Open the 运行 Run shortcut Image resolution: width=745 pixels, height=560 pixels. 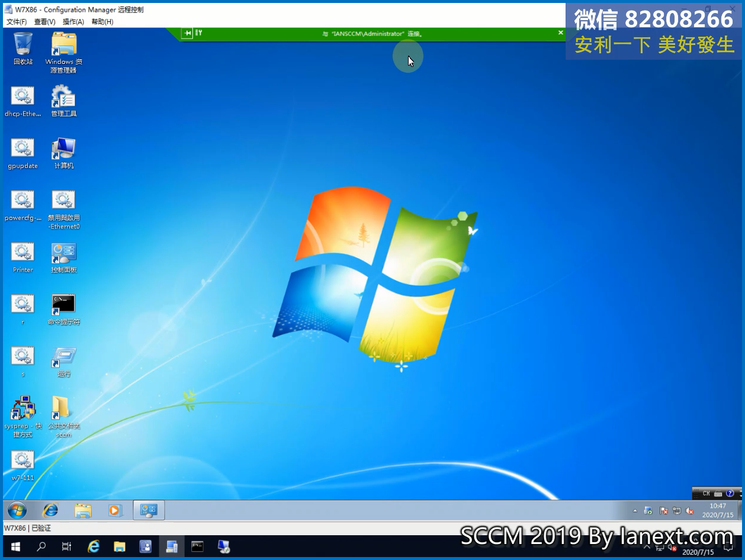coord(64,362)
